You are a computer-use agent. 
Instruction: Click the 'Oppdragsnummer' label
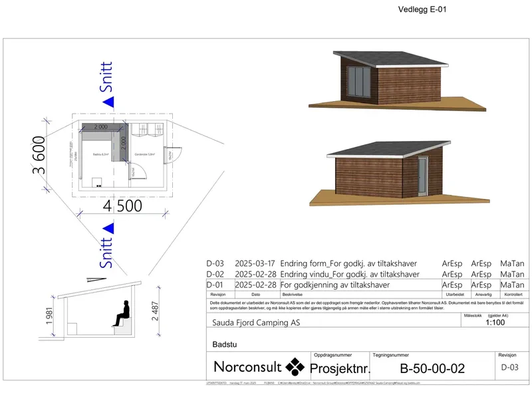(x=333, y=355)
